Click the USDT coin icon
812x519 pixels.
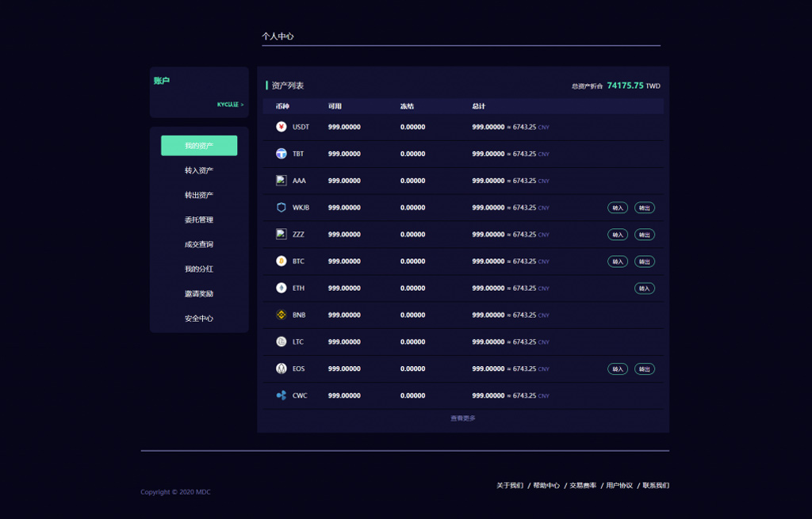click(282, 126)
